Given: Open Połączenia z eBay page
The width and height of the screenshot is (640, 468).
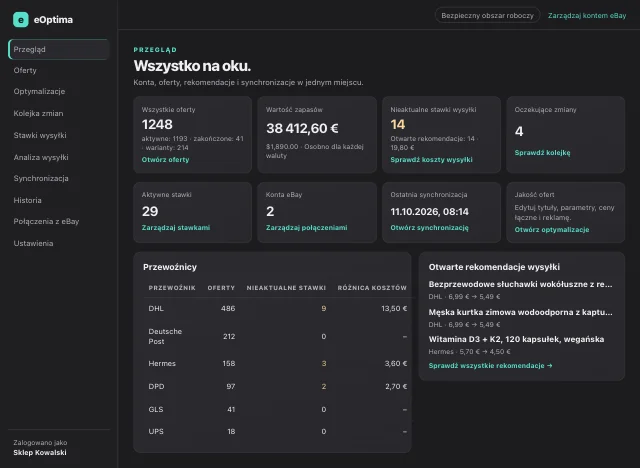Looking at the screenshot, I should tap(46, 222).
